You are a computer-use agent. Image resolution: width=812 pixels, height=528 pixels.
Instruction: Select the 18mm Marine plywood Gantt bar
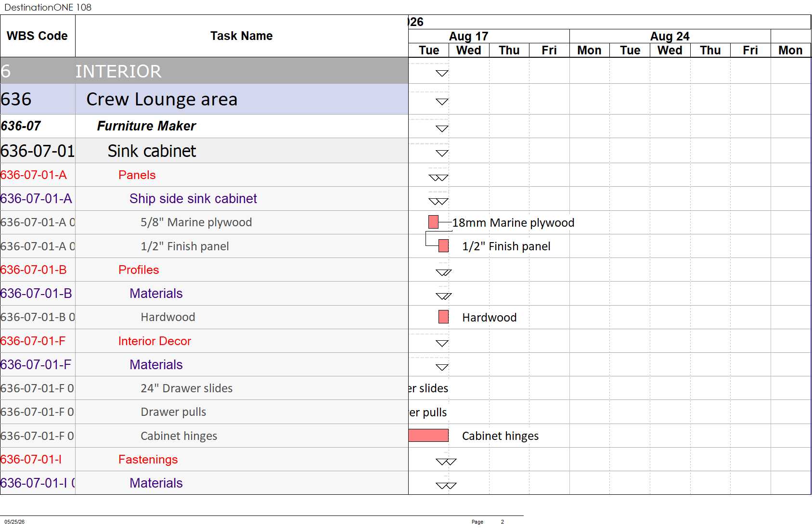click(x=433, y=222)
